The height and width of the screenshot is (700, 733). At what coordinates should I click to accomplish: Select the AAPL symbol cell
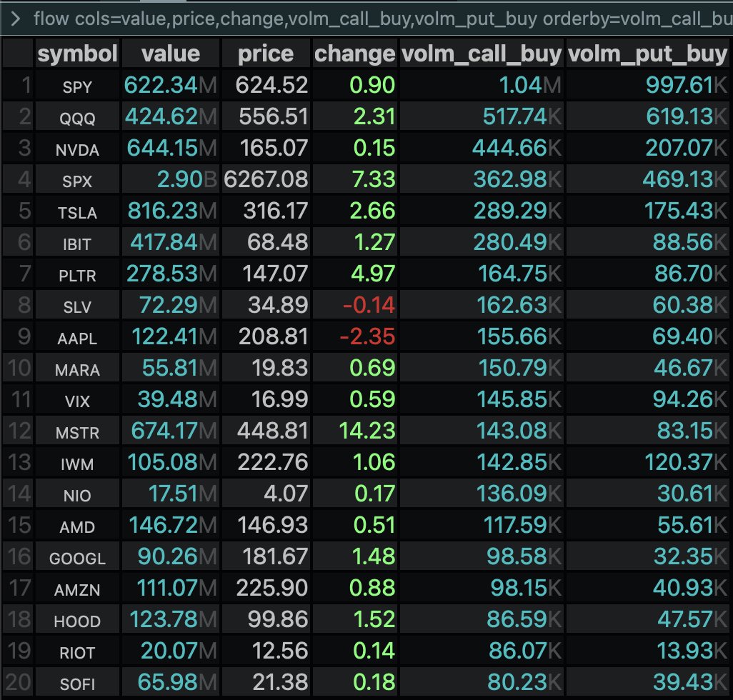(77, 337)
